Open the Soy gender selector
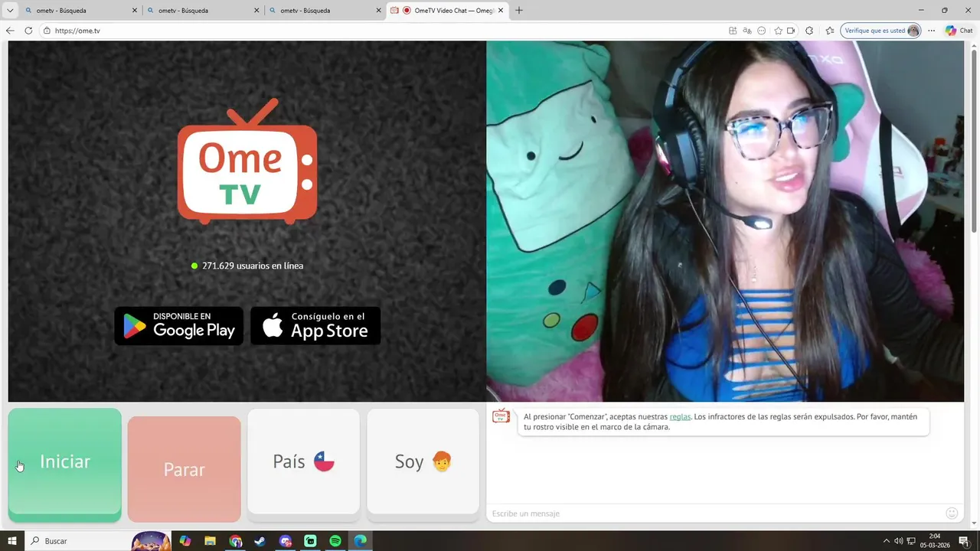Image resolution: width=980 pixels, height=551 pixels. pos(423,461)
